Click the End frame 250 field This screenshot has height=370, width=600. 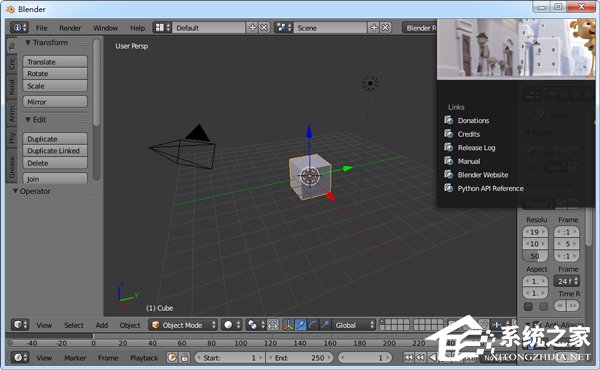click(300, 358)
